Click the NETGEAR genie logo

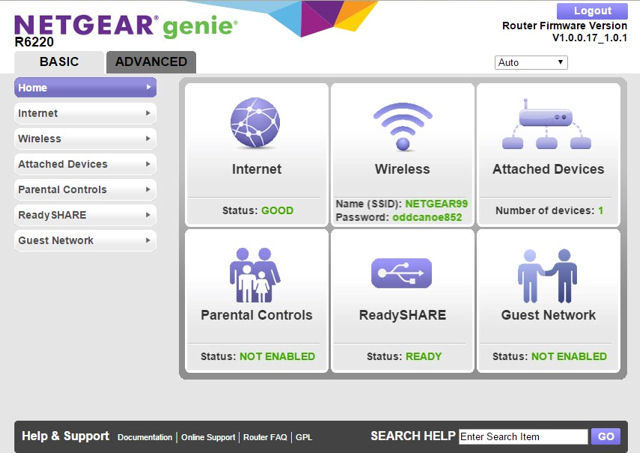126,26
